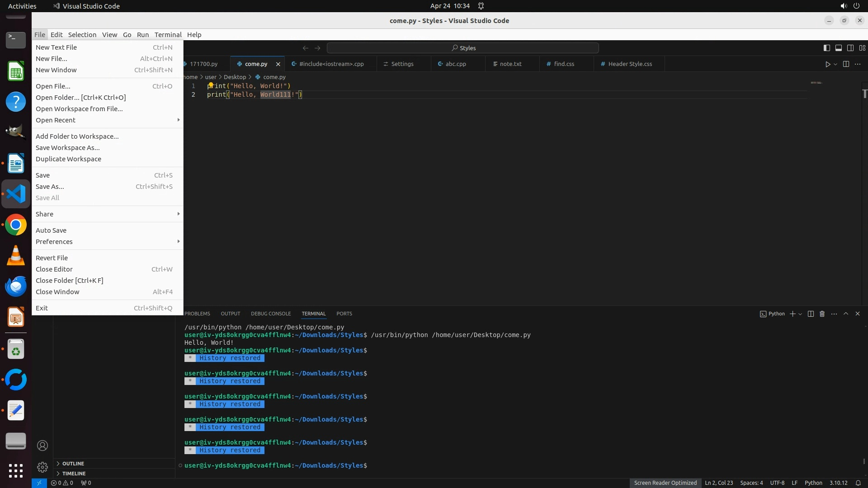Toggle Auto Save in File menu
Viewport: 868px width, 488px height.
pos(51,230)
